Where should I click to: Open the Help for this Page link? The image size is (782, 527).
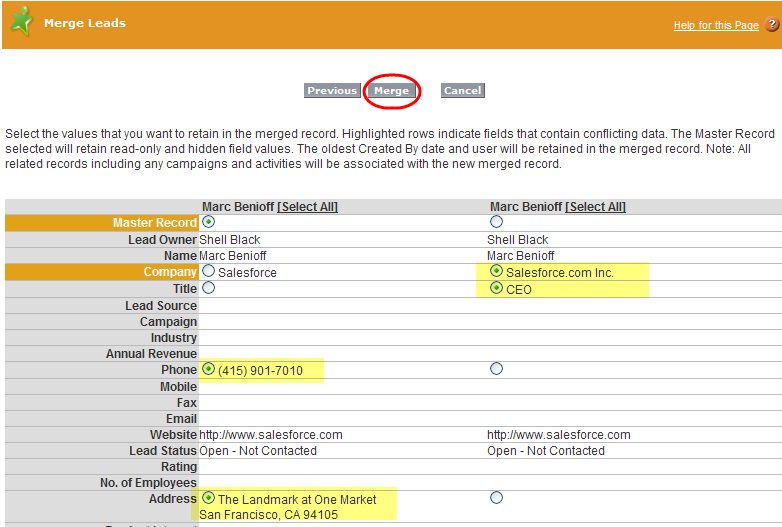click(x=716, y=25)
